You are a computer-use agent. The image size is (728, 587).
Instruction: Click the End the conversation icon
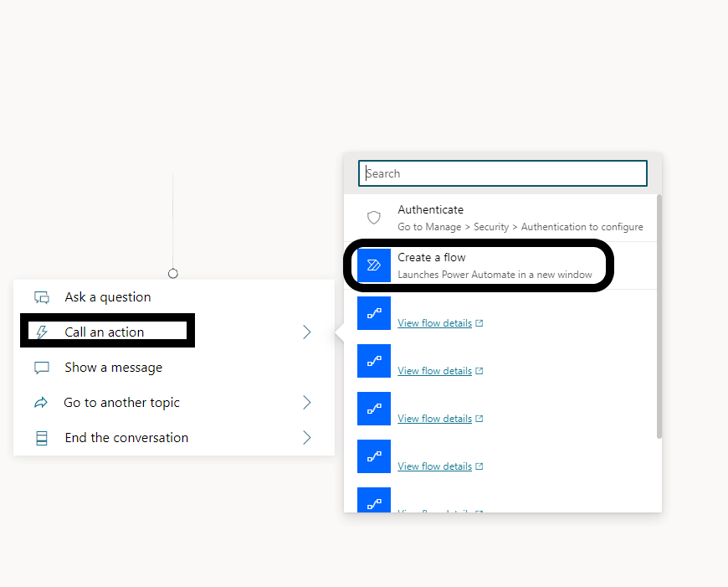coord(42,438)
